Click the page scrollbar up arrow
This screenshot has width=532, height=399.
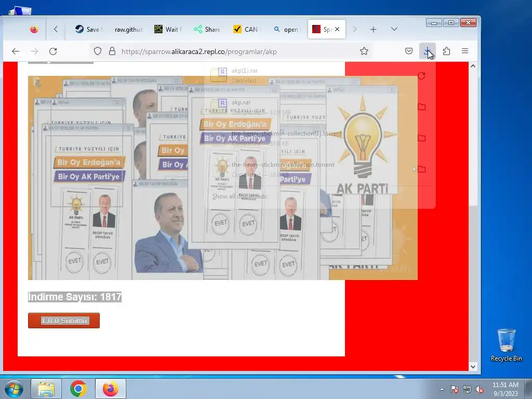[473, 66]
